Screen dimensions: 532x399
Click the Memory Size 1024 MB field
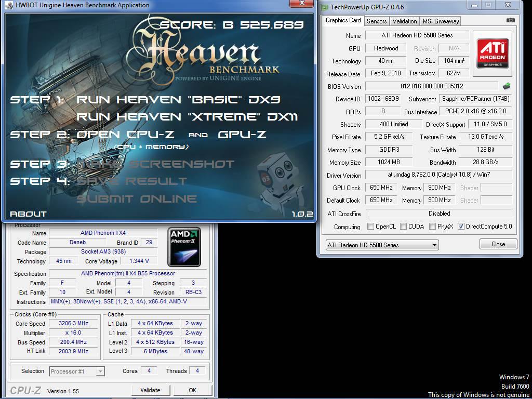[389, 162]
